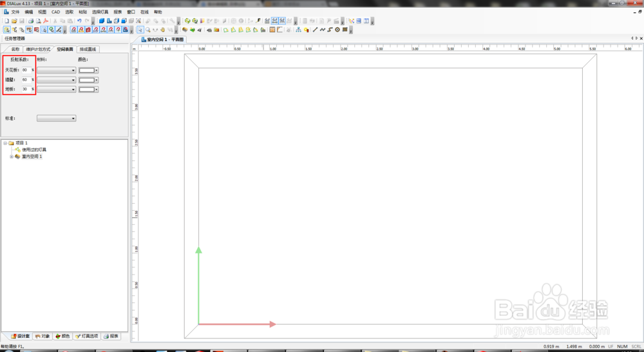Image resolution: width=644 pixels, height=352 pixels.
Task: Open the 对象 bottom tab
Action: [43, 337]
